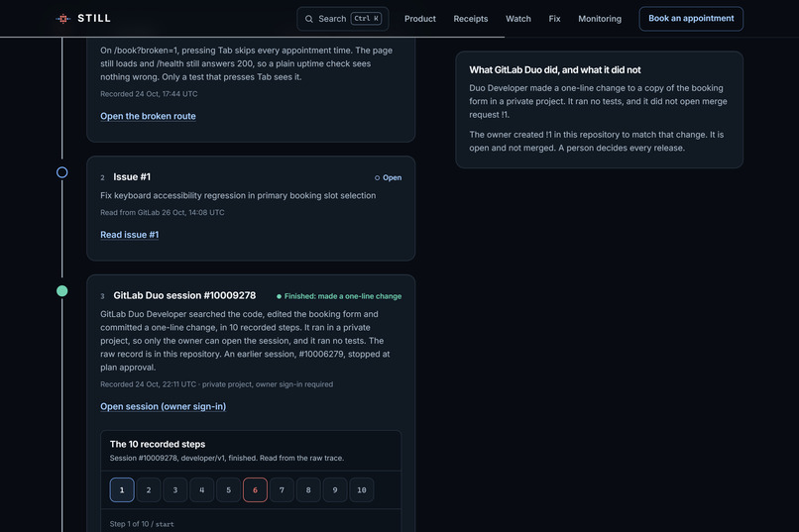Go to Receipts in navigation
This screenshot has width=799, height=532.
point(470,19)
